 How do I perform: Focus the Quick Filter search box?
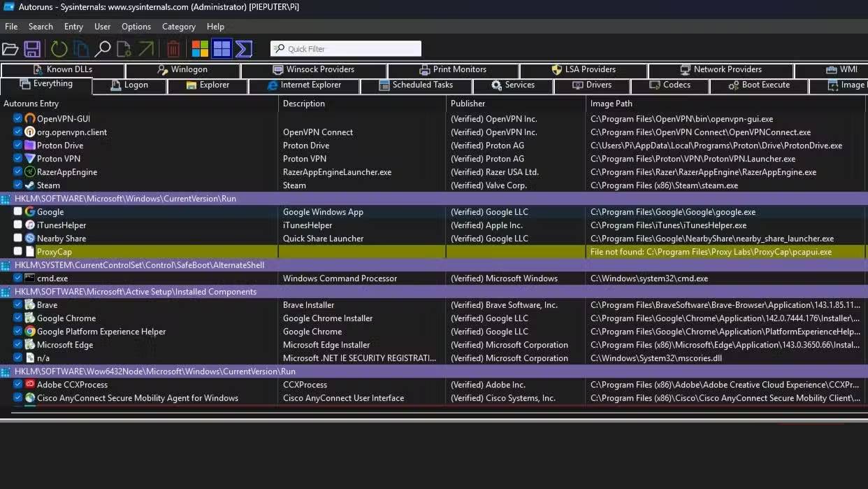pyautogui.click(x=346, y=49)
